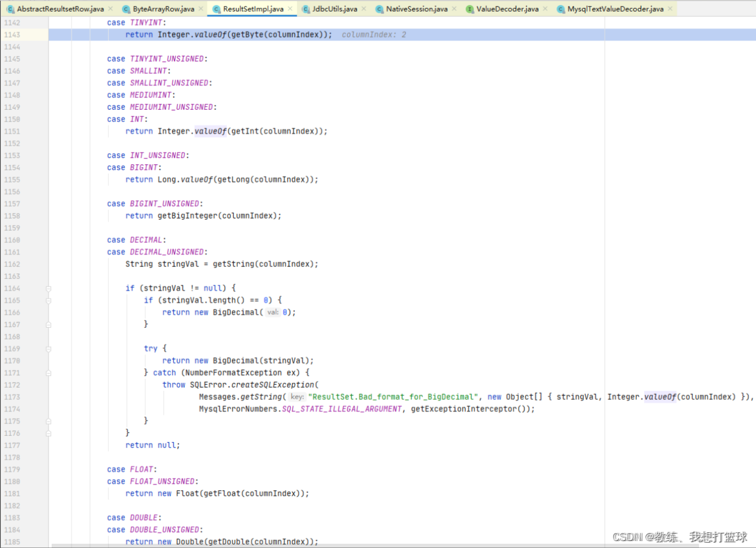Viewport: 756px width, 548px height.
Task: Close the MysqlTextValueDecoder.java tab
Action: click(670, 9)
